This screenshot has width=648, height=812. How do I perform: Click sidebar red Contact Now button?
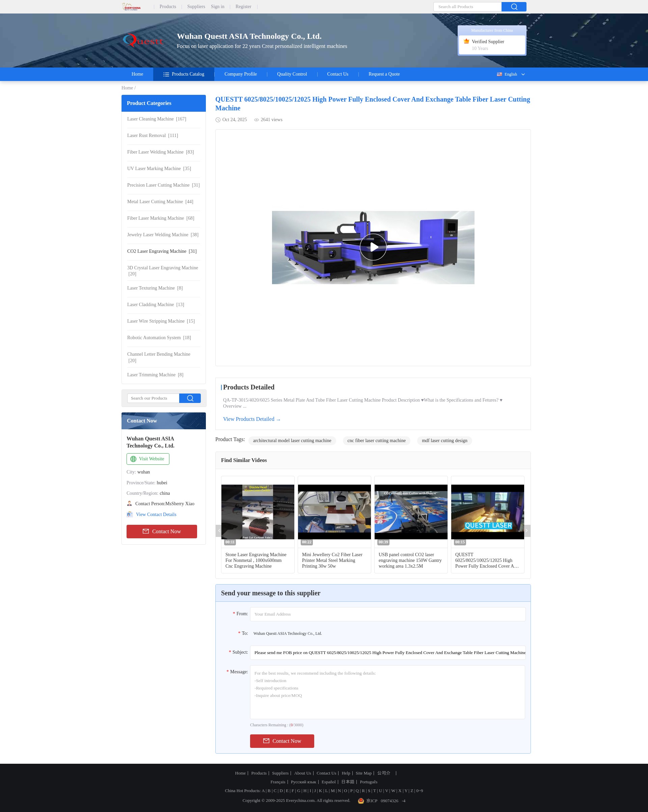click(162, 532)
